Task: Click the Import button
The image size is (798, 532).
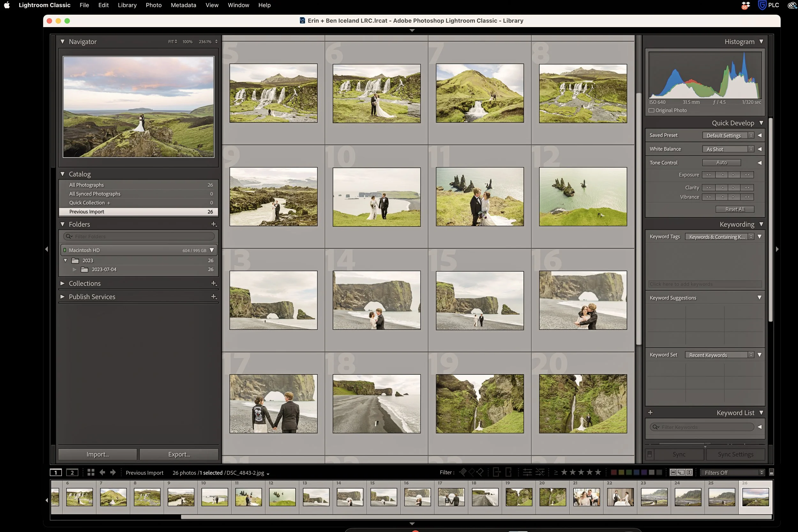Action: pos(97,454)
